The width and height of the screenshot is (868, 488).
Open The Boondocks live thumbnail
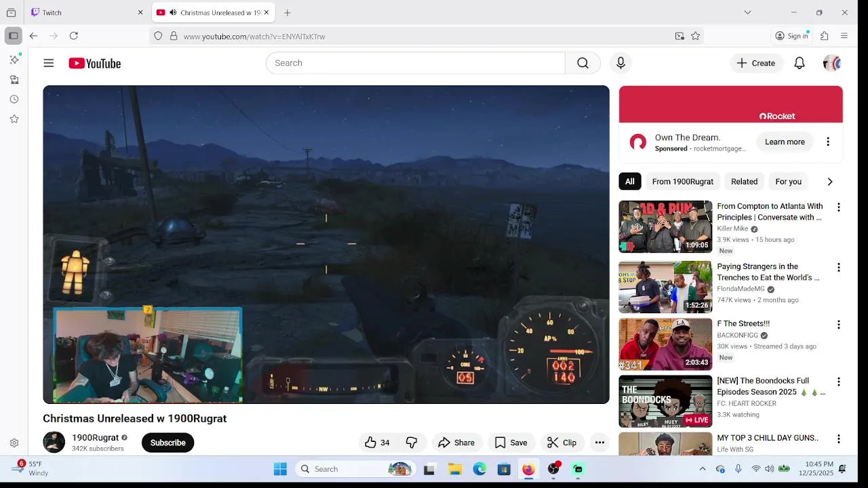coord(665,401)
